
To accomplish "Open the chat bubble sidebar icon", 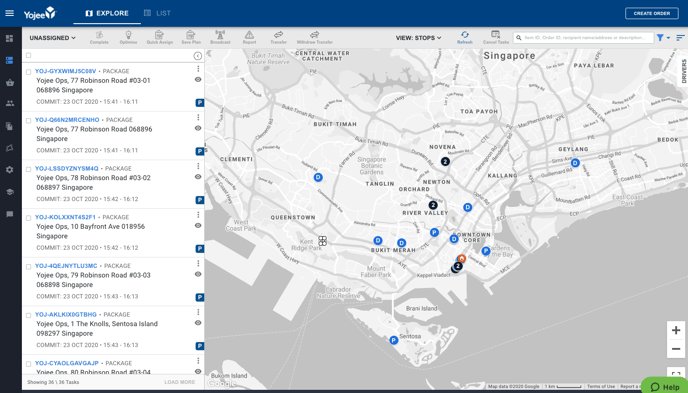I will (x=10, y=214).
